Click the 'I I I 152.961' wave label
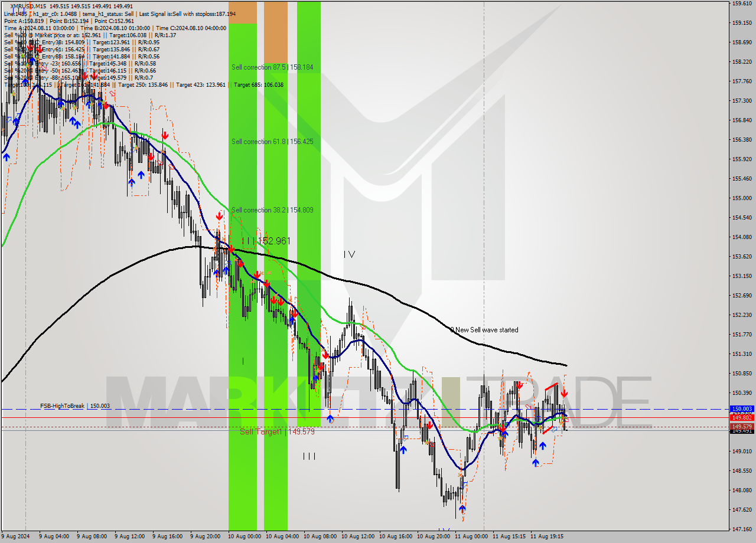The height and width of the screenshot is (543, 756). point(266,241)
